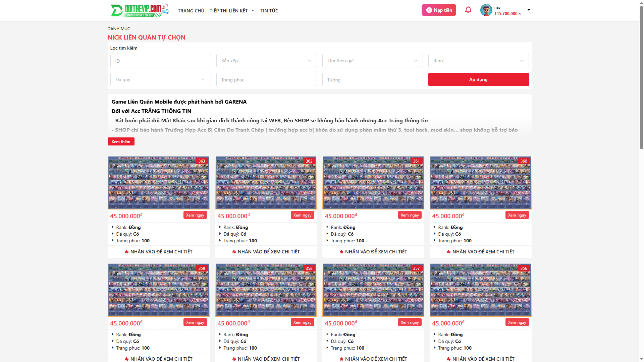Open thumbnail of account 363
Screen dimensions: 644x362
coord(159,183)
